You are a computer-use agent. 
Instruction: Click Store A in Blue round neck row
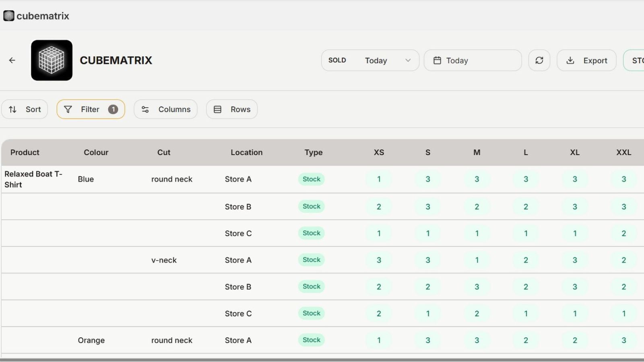pos(238,179)
